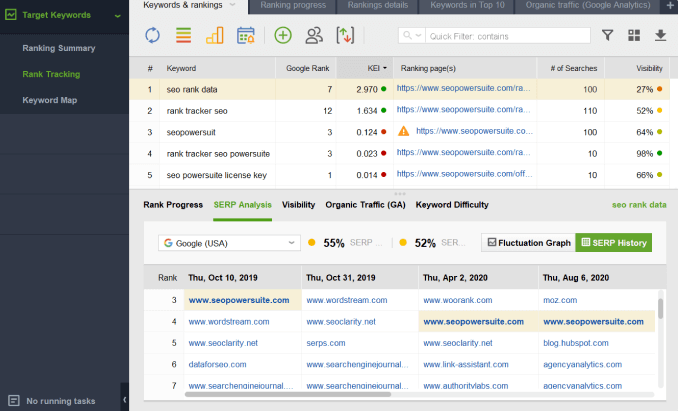This screenshot has width=678, height=411.
Task: Open the calendar scheduler icon
Action: (x=246, y=35)
